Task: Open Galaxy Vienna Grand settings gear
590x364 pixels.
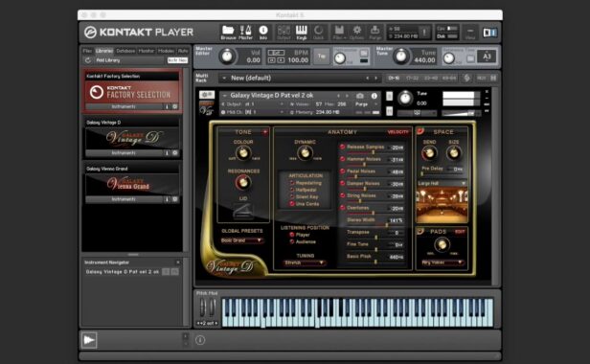Action: (x=175, y=199)
